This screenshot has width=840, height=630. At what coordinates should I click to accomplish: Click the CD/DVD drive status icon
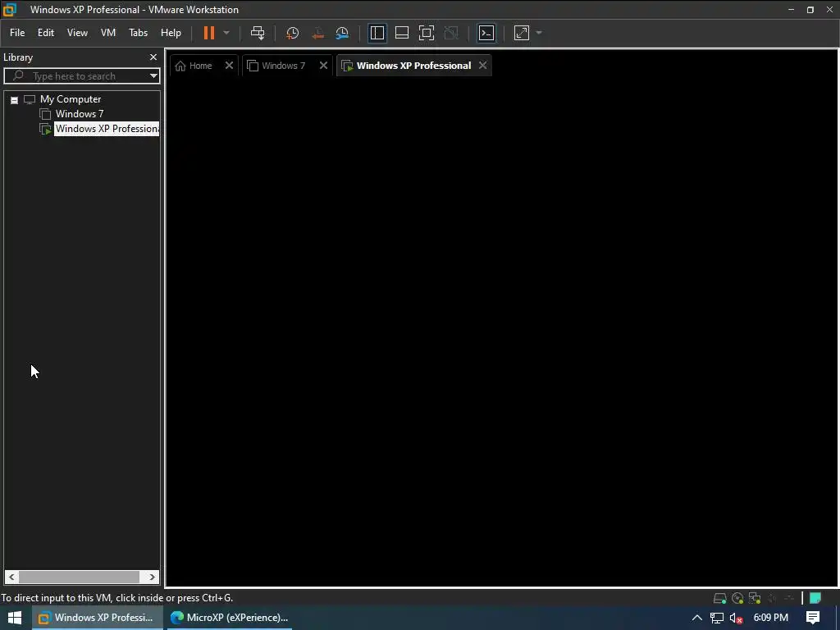click(737, 598)
